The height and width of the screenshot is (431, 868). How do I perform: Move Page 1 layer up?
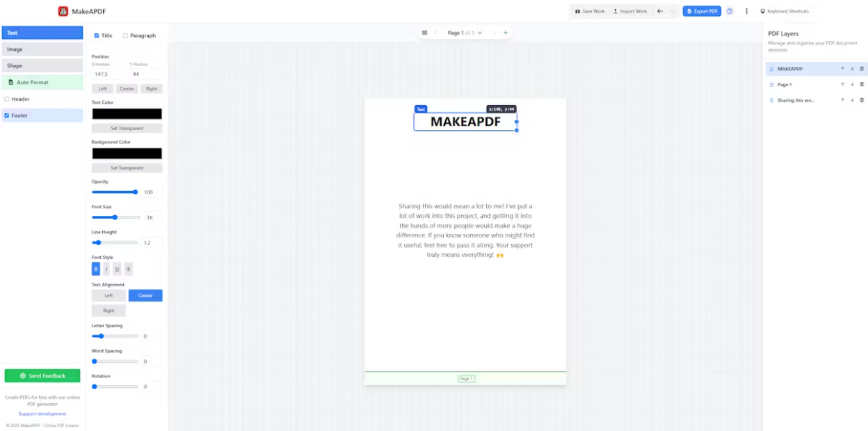842,84
